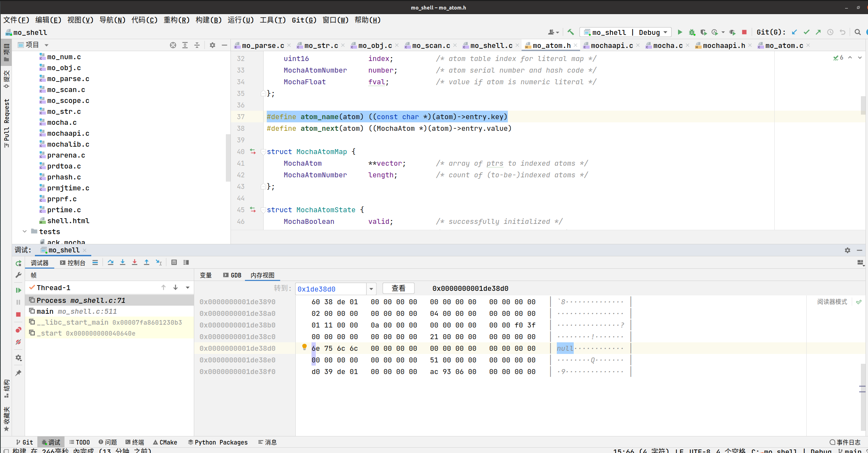Resume program in debug sidebar
The image size is (868, 453).
click(18, 290)
